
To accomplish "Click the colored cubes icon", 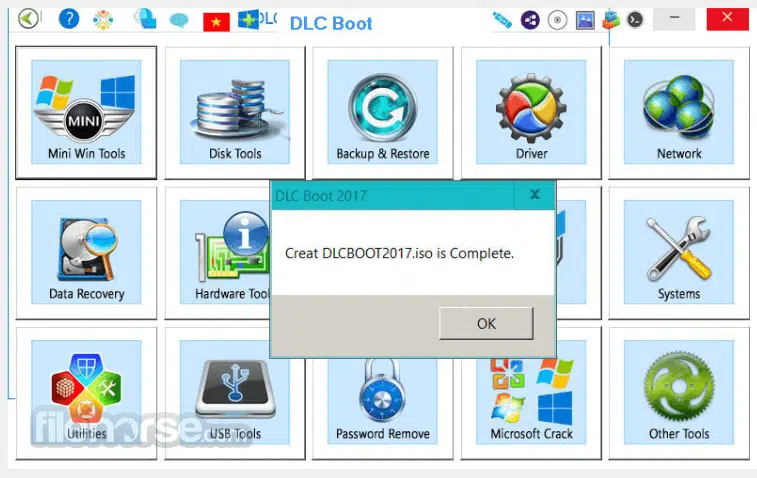I will pos(611,20).
